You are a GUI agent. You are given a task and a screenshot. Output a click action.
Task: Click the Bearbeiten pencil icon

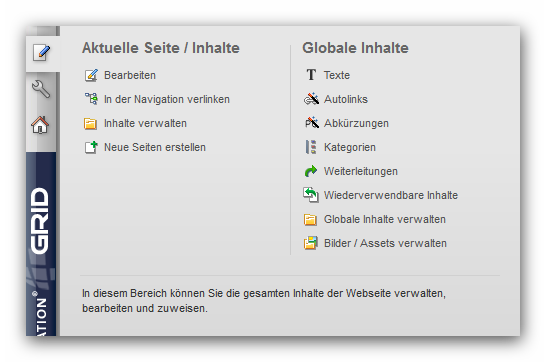[x=91, y=75]
